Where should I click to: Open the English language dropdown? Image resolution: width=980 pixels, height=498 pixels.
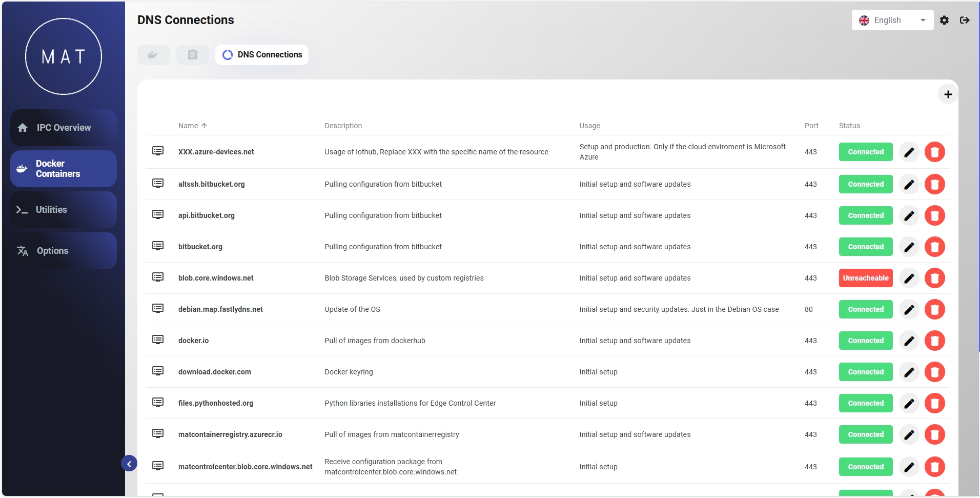point(892,20)
